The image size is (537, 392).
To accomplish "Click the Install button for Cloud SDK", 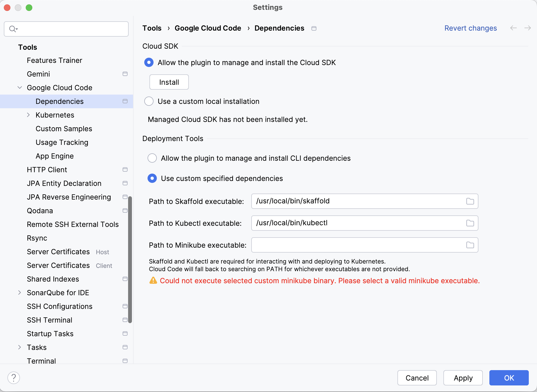I will 169,82.
